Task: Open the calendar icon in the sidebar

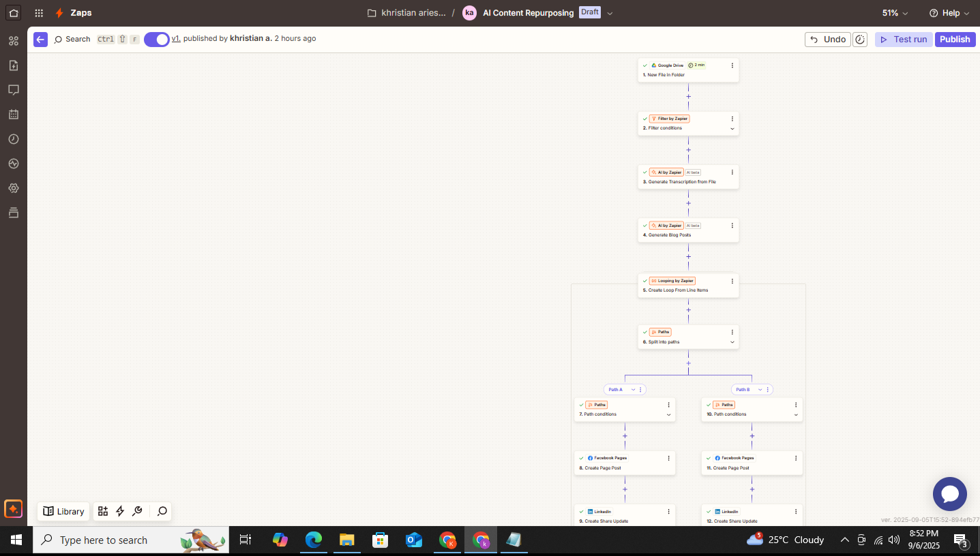Action: 14,114
